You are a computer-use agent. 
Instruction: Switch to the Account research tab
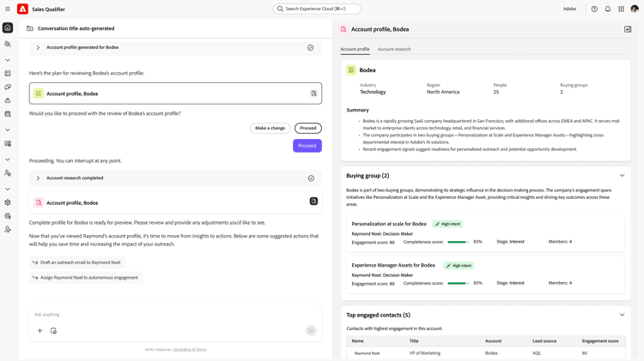pos(394,49)
